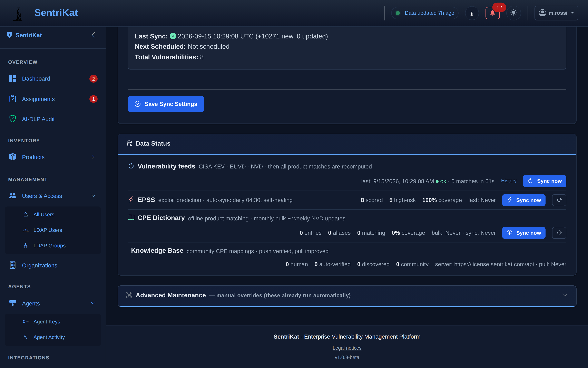Open the notifications bell
The image size is (588, 368).
pos(492,13)
